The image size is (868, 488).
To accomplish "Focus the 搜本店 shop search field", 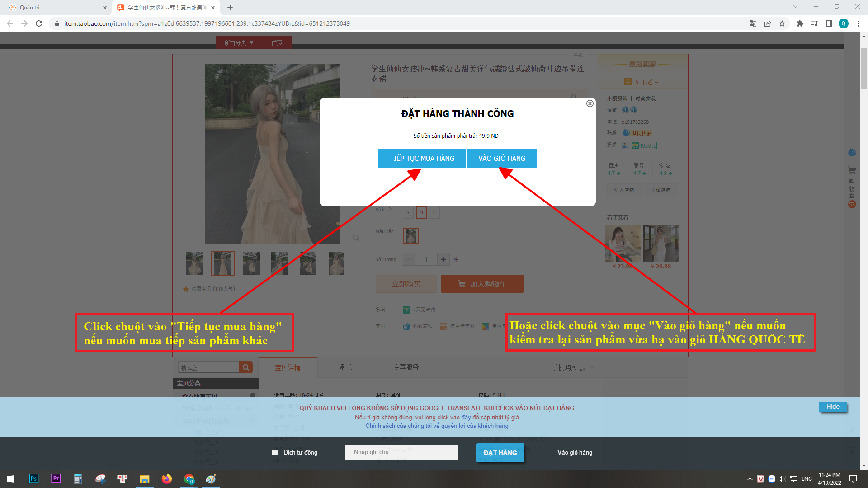I will [x=209, y=367].
